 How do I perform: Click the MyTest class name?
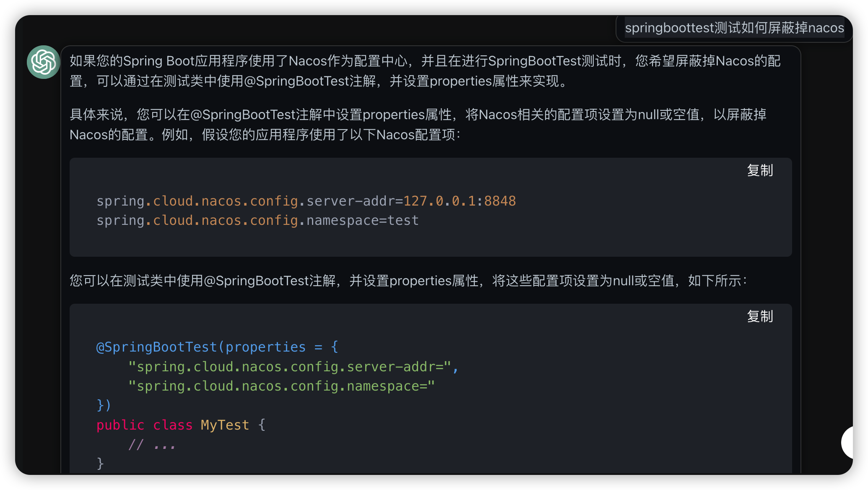tap(225, 425)
